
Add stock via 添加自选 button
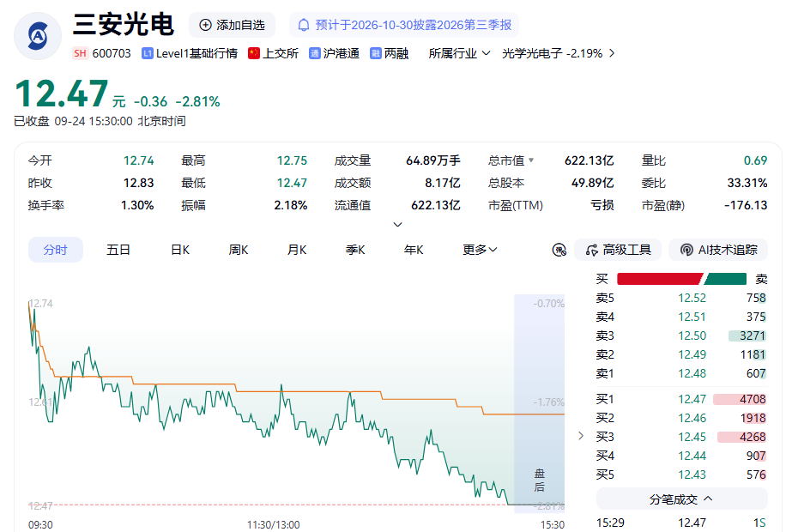233,25
